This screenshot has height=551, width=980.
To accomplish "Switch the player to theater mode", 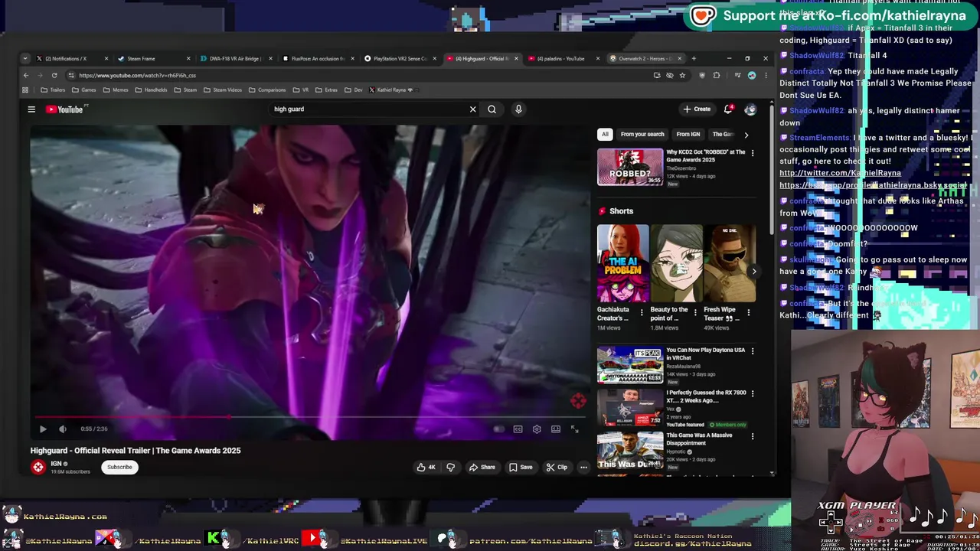I will 556,429.
